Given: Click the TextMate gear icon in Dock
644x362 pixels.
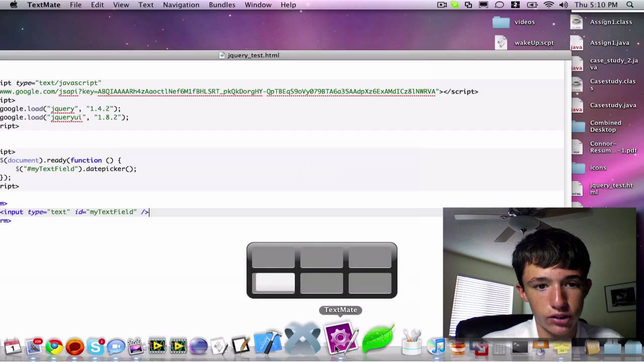Looking at the screenshot, I should [341, 338].
